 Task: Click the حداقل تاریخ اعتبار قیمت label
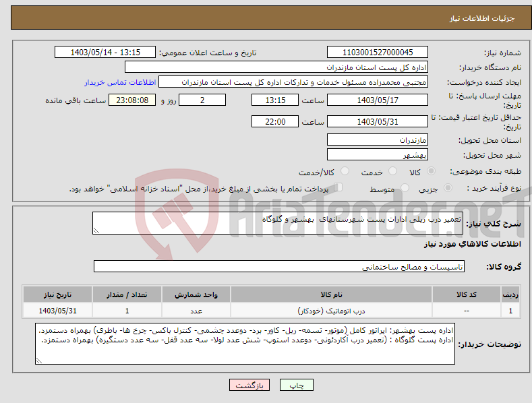(476, 122)
